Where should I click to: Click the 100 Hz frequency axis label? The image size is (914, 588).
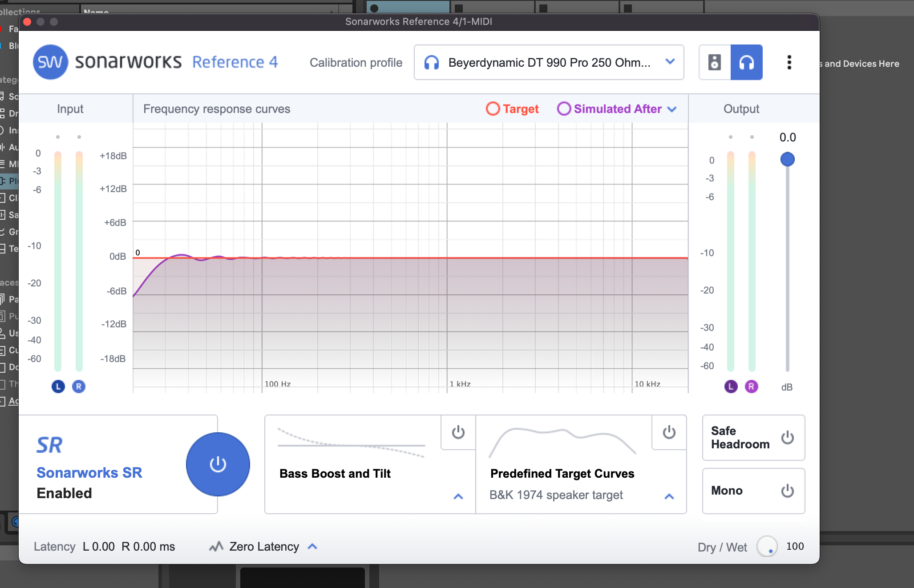pyautogui.click(x=278, y=384)
